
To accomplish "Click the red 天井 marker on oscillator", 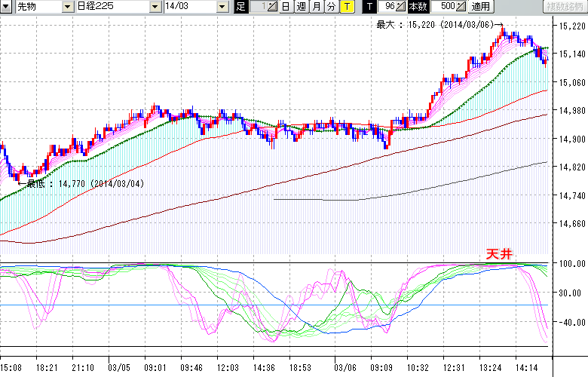I will click(498, 254).
